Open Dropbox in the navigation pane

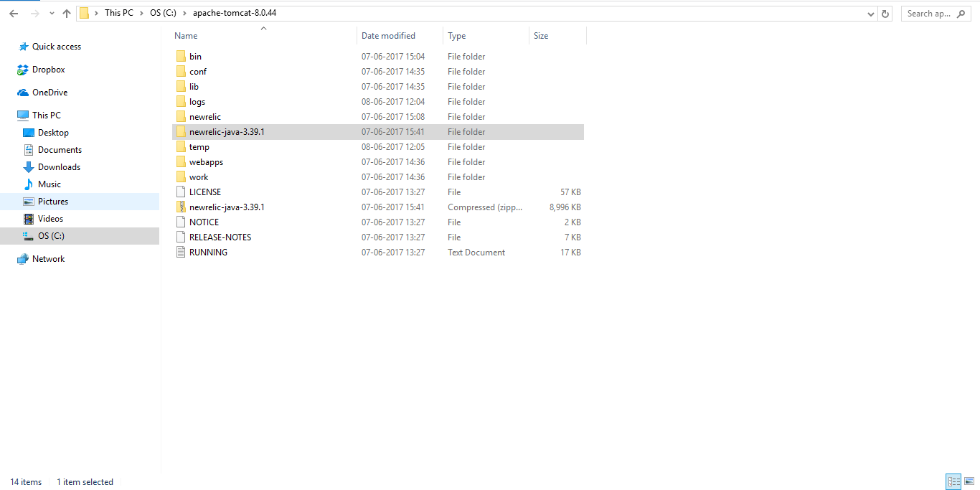[x=49, y=70]
